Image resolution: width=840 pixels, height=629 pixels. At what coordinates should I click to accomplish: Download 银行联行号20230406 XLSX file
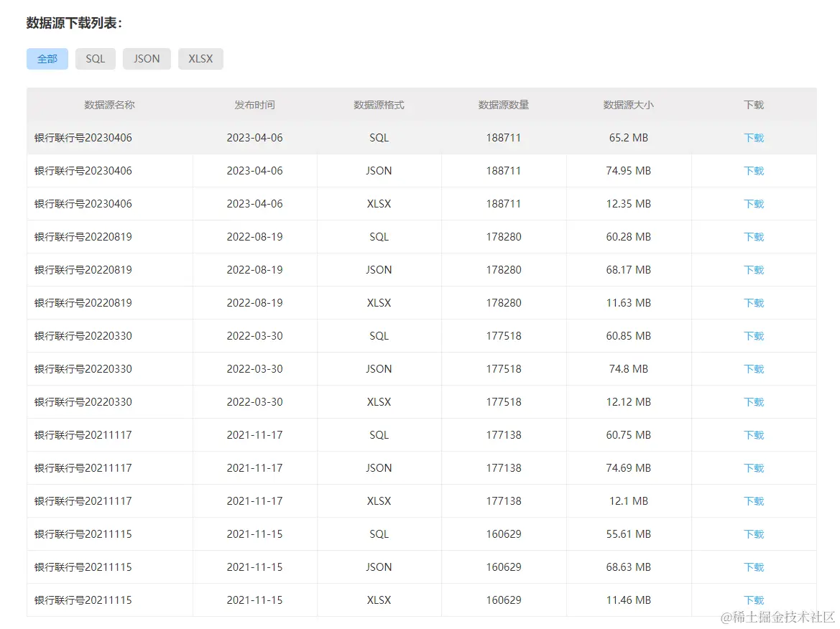point(754,204)
